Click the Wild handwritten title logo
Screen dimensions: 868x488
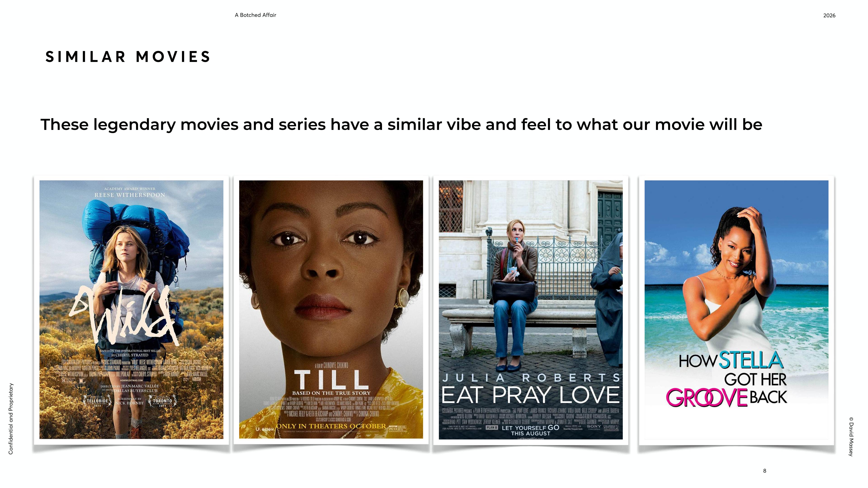pyautogui.click(x=125, y=315)
